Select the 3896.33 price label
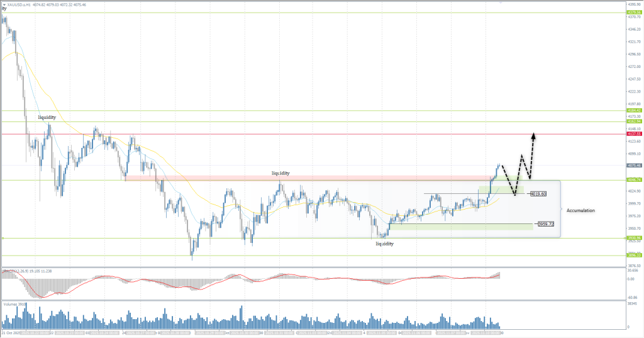Viewport: 644px width, 338px height. tap(634, 255)
